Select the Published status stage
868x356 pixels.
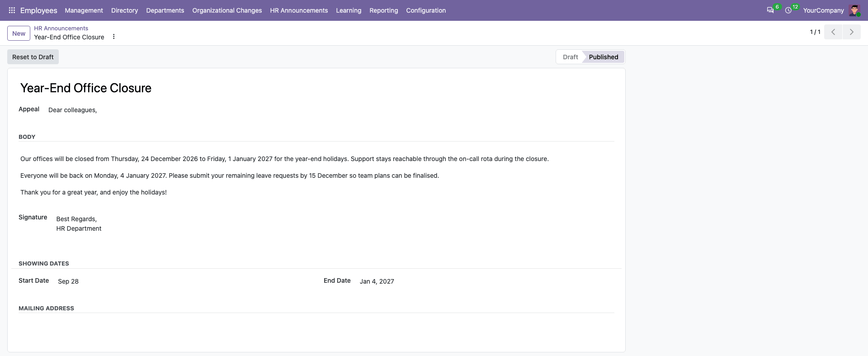coord(604,57)
